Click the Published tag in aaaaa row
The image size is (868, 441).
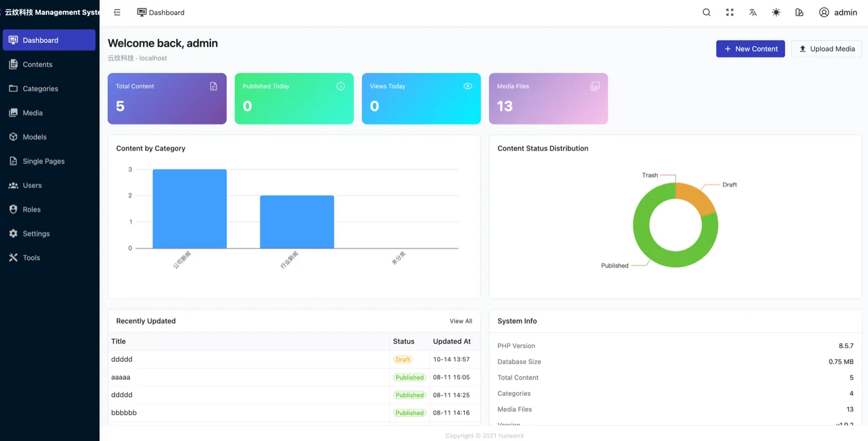409,377
